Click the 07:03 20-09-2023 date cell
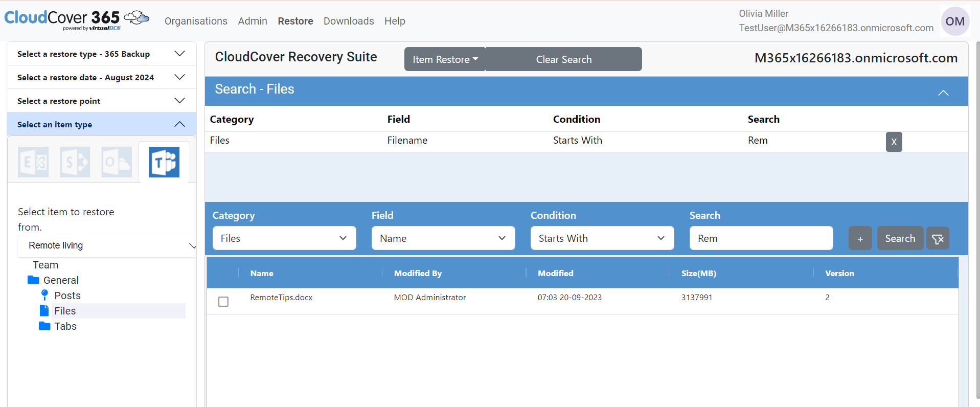 pos(569,298)
